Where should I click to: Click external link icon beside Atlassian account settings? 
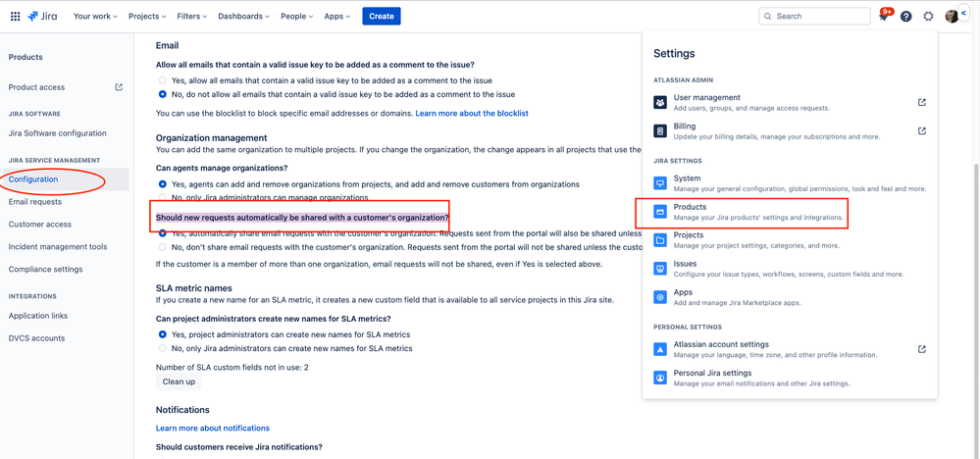(x=922, y=349)
